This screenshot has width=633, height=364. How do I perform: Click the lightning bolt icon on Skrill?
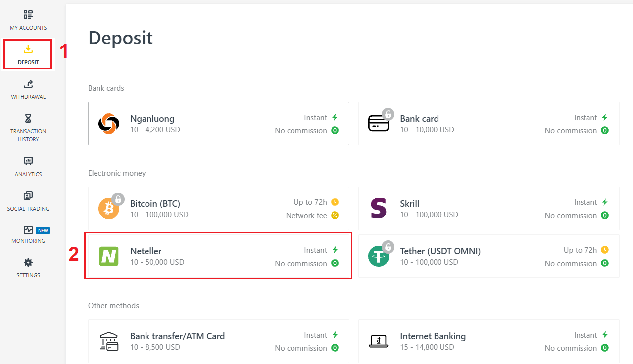click(605, 202)
